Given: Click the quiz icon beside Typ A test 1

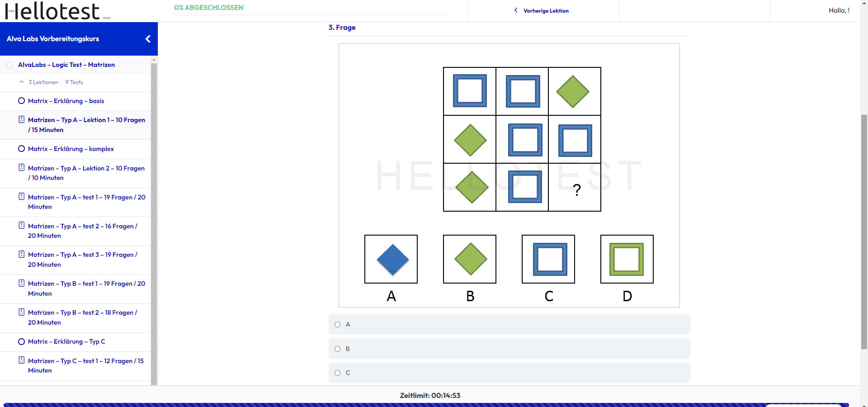Looking at the screenshot, I should pyautogui.click(x=21, y=197).
